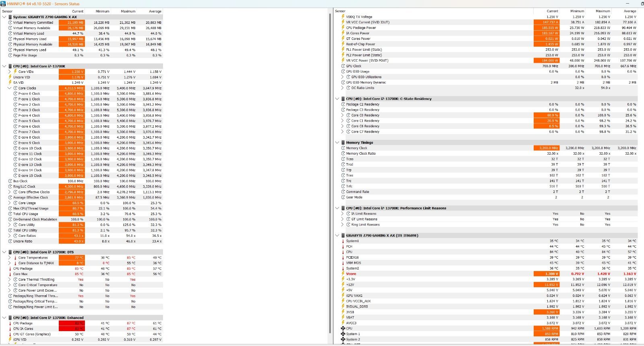Click the lightning bolt icon beside CPU Package Power
This screenshot has height=346, width=644.
point(343,28)
